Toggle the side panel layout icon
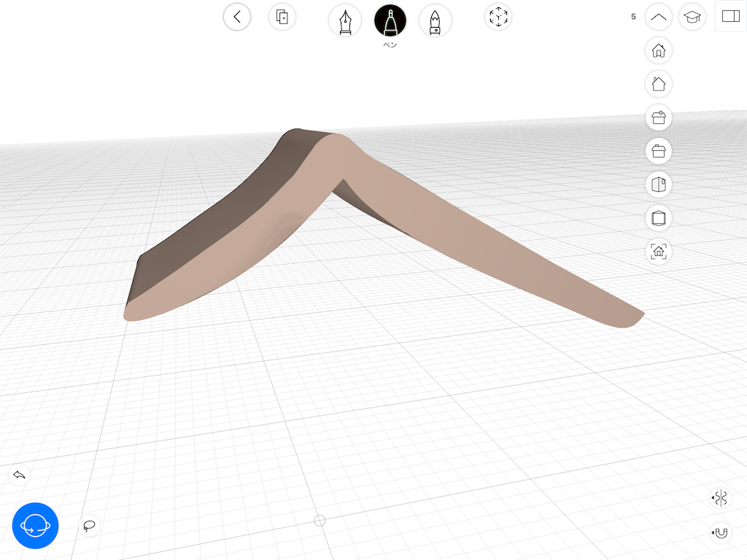Image resolution: width=747 pixels, height=560 pixels. coord(731,16)
